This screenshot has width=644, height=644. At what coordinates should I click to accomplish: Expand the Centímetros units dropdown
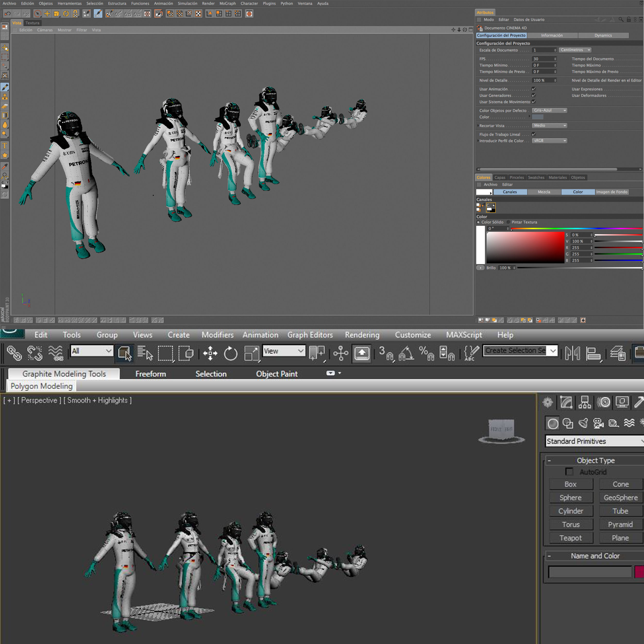tap(575, 50)
